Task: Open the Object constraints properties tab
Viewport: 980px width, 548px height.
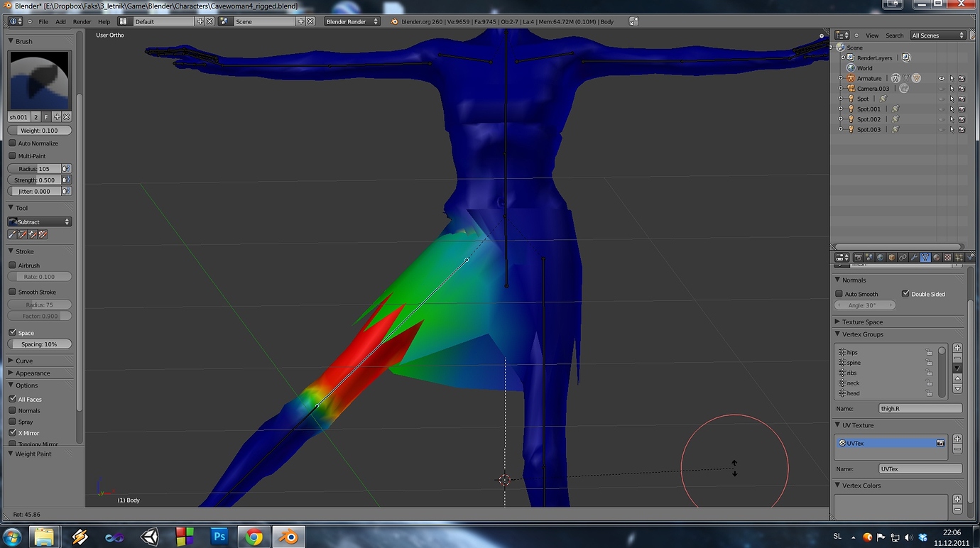Action: [x=903, y=258]
